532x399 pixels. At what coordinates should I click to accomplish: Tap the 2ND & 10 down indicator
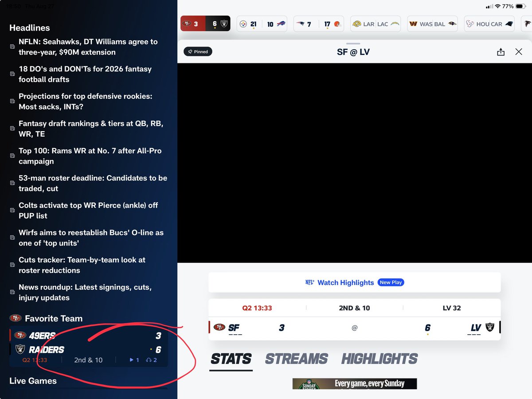(x=354, y=308)
